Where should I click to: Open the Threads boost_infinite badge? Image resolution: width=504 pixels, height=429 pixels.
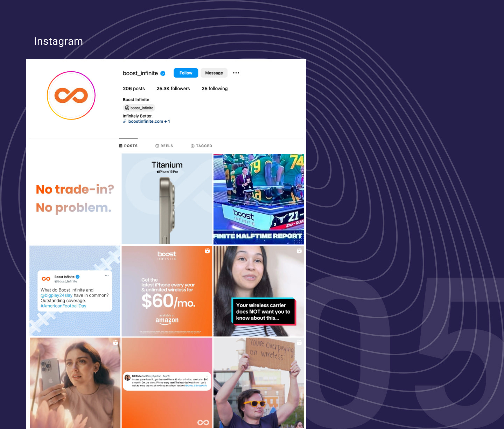click(x=139, y=108)
